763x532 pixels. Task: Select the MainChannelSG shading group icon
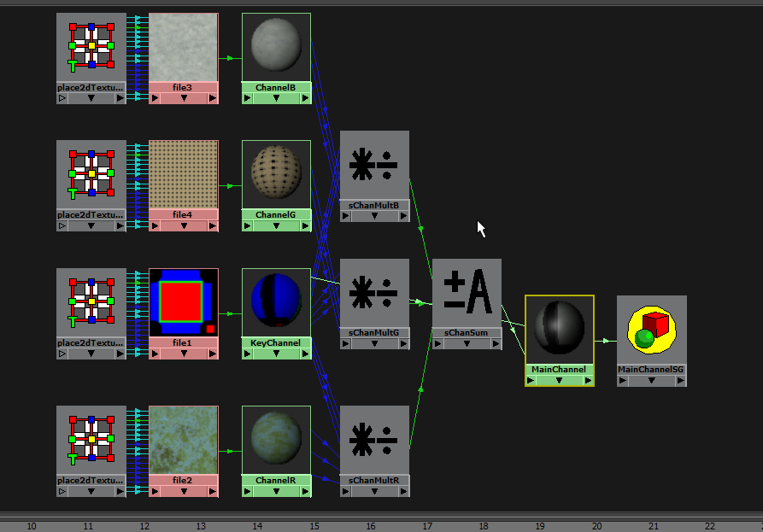pos(652,330)
